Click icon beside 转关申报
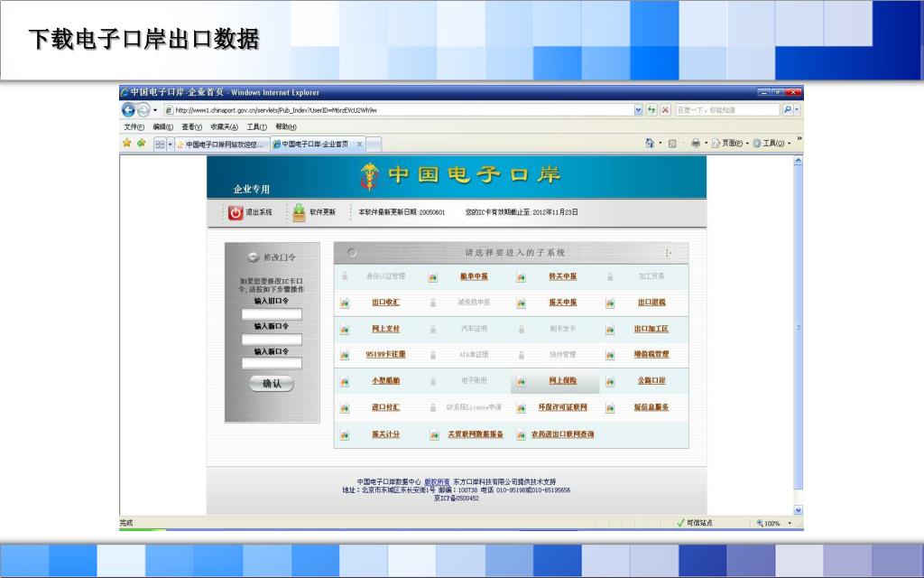This screenshot has width=924, height=578. (x=521, y=277)
